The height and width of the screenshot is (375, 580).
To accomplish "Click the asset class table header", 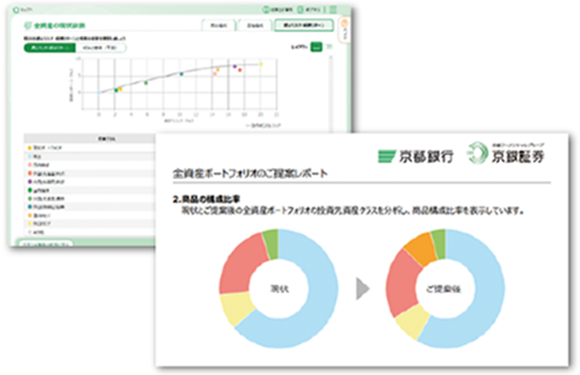I will coord(90,139).
